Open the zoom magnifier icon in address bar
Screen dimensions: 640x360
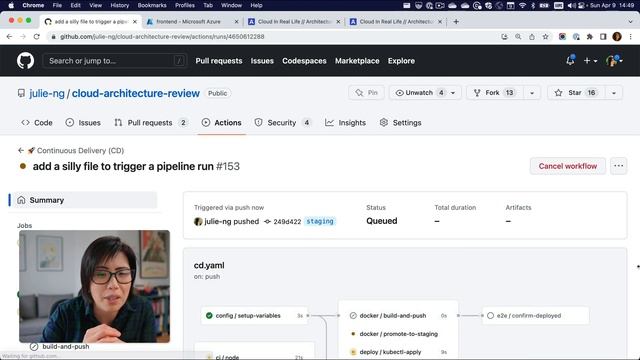tap(518, 37)
